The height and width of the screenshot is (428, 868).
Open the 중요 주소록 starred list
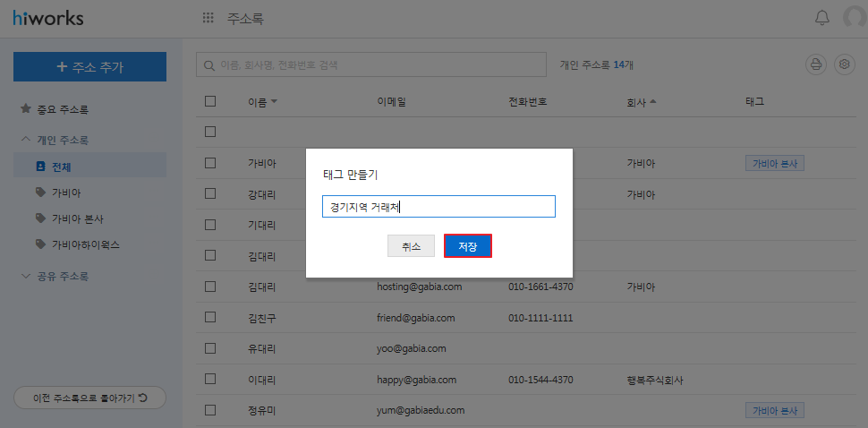tap(62, 109)
